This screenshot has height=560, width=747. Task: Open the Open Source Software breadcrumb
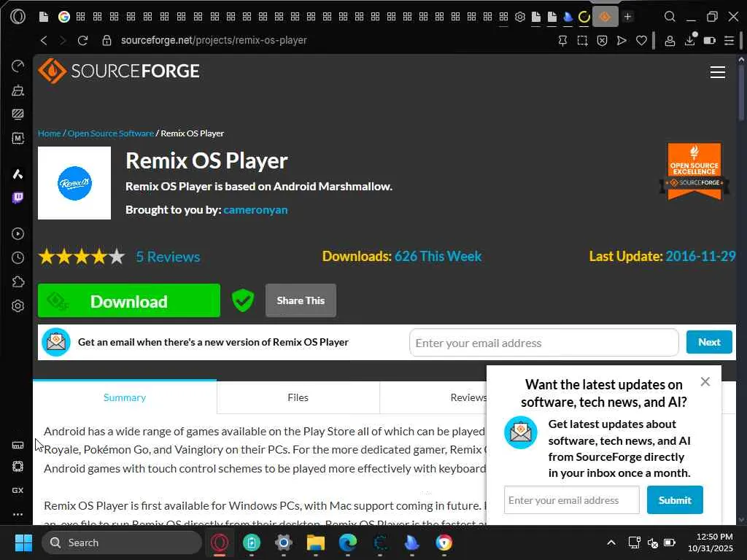(111, 133)
